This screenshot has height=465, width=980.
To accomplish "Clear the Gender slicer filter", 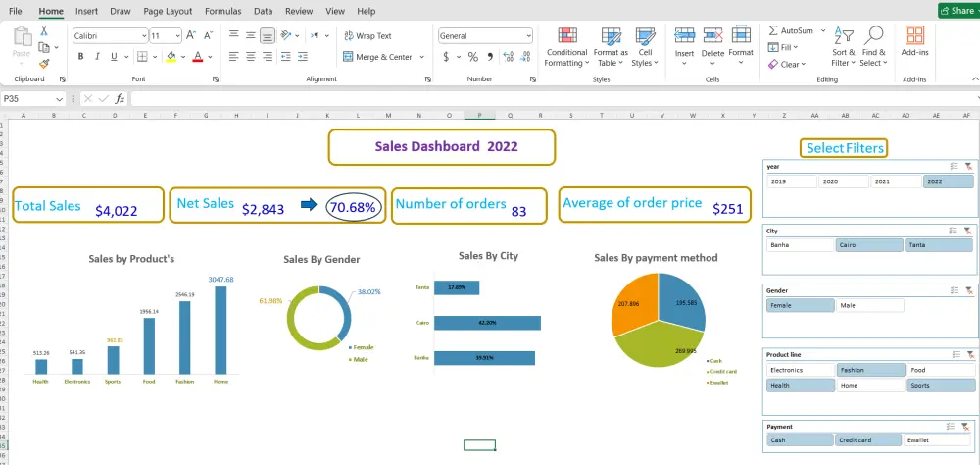I will click(x=968, y=291).
